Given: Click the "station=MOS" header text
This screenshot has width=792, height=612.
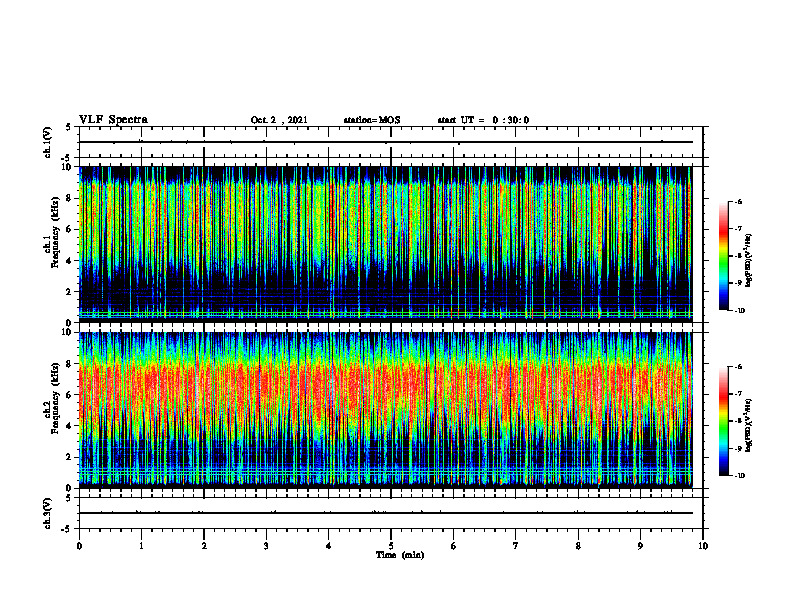Looking at the screenshot, I should [x=372, y=120].
